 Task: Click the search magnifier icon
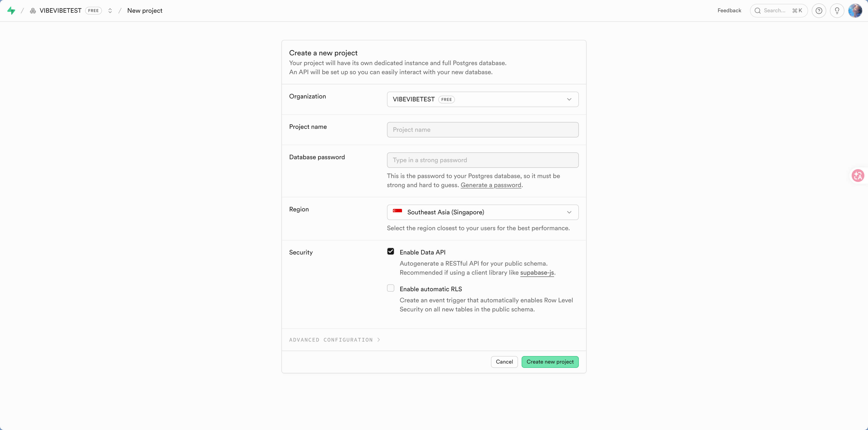(x=757, y=11)
